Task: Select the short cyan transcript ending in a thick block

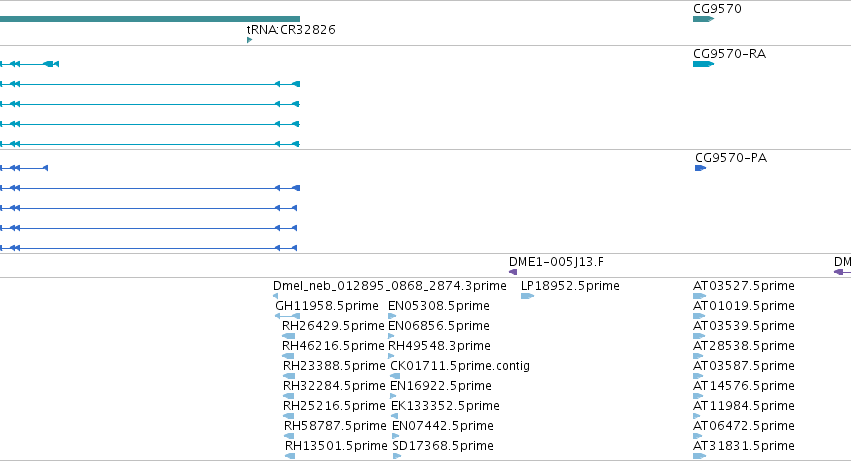Action: tap(29, 64)
